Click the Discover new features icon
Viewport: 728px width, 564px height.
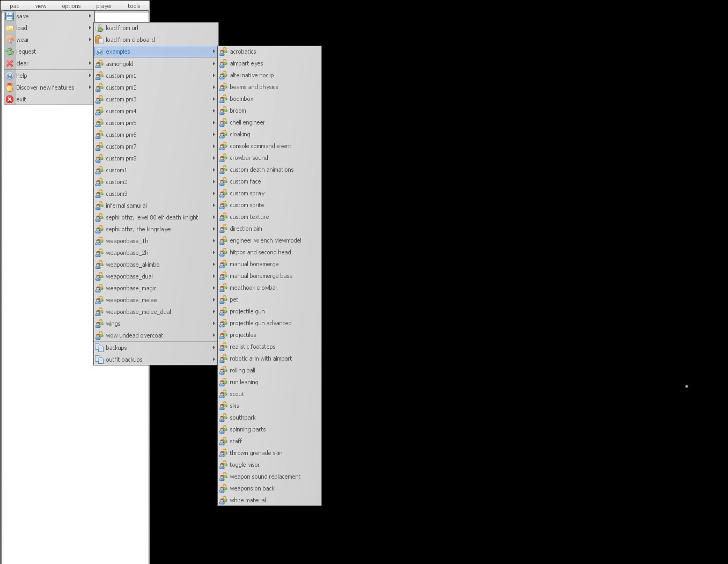pos(10,87)
